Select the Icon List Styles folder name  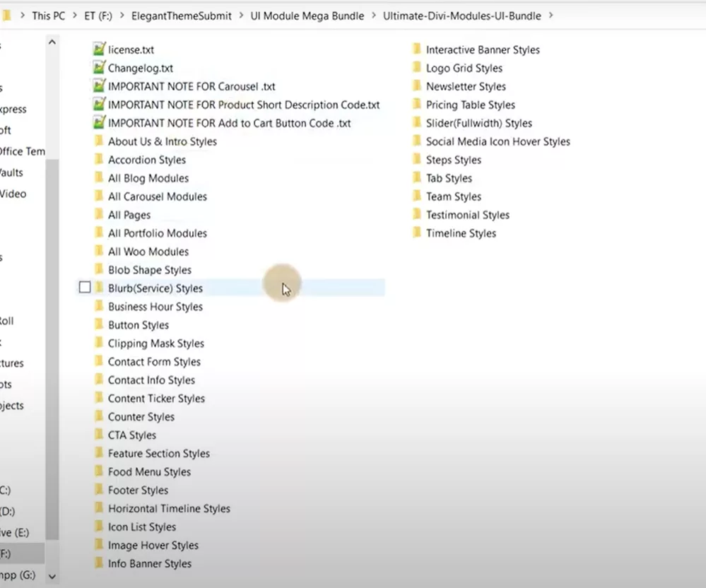142,527
